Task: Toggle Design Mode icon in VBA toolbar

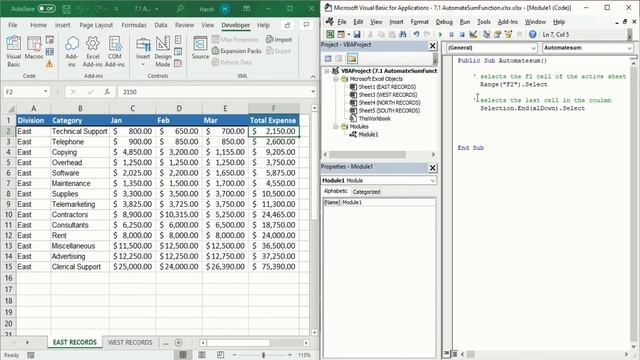Action: (x=473, y=35)
